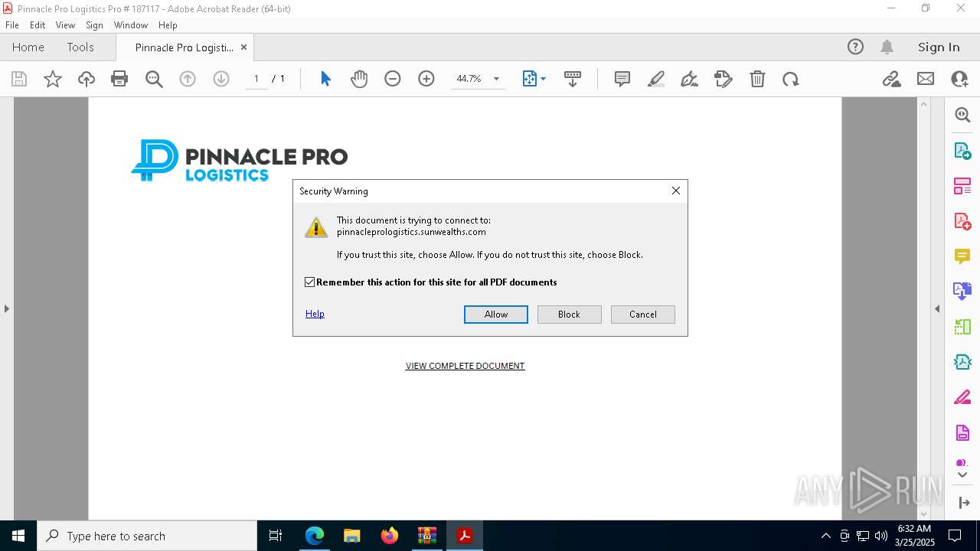Open the zoom percentage dropdown
980x551 pixels.
(496, 79)
